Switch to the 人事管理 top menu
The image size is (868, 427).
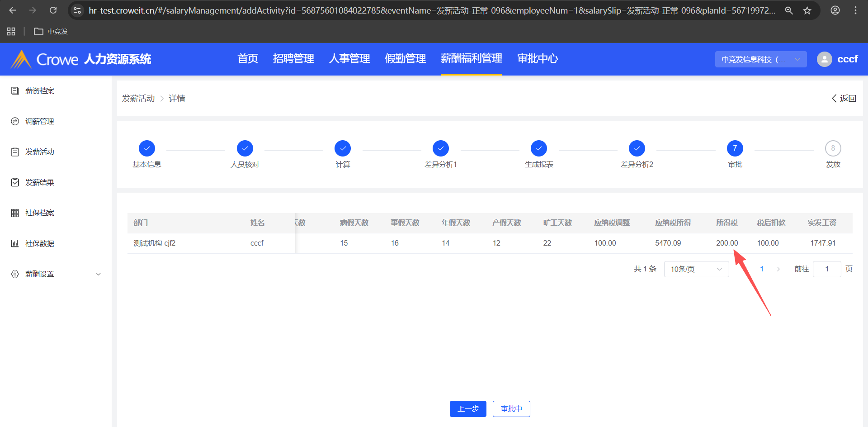(x=349, y=59)
